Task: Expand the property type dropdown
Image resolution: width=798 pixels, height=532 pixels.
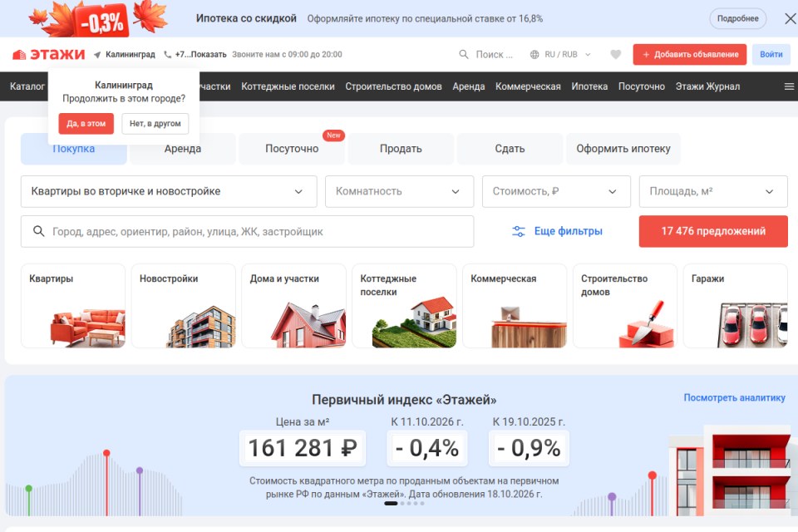Action: (x=169, y=191)
